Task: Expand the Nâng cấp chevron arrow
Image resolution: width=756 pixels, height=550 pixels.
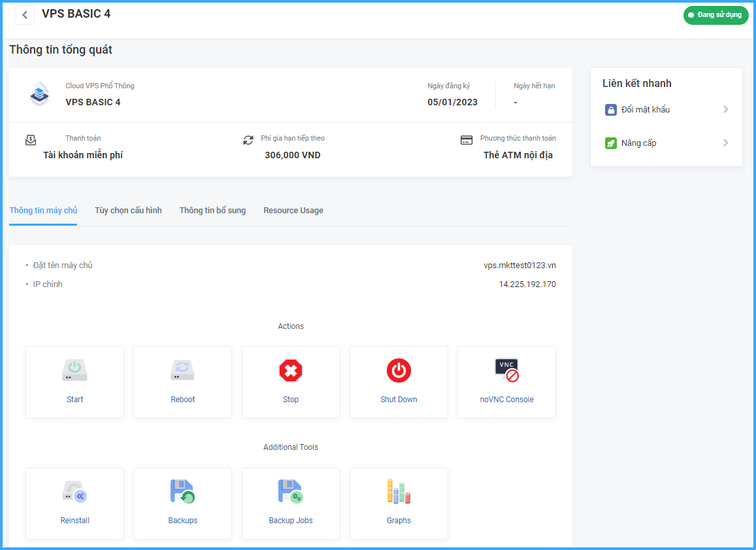Action: point(726,143)
